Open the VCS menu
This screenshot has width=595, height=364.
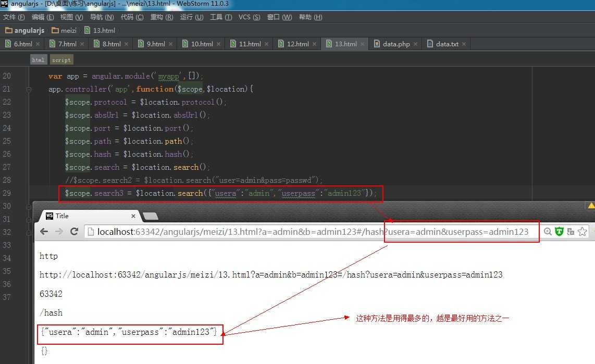(x=250, y=17)
